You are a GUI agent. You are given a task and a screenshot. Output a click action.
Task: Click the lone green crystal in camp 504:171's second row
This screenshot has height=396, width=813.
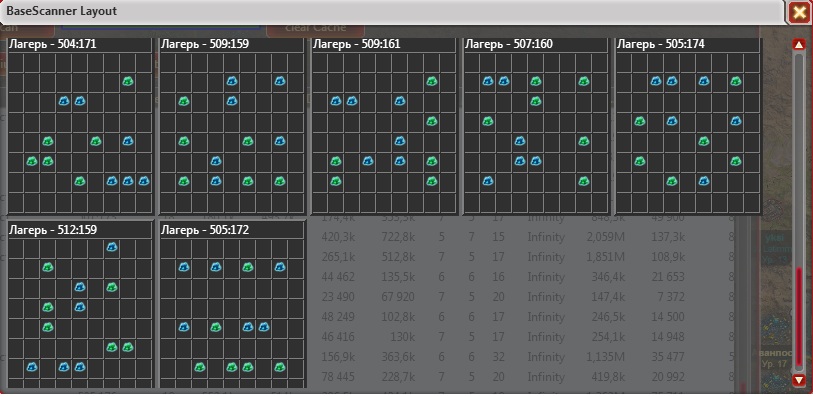[128, 81]
